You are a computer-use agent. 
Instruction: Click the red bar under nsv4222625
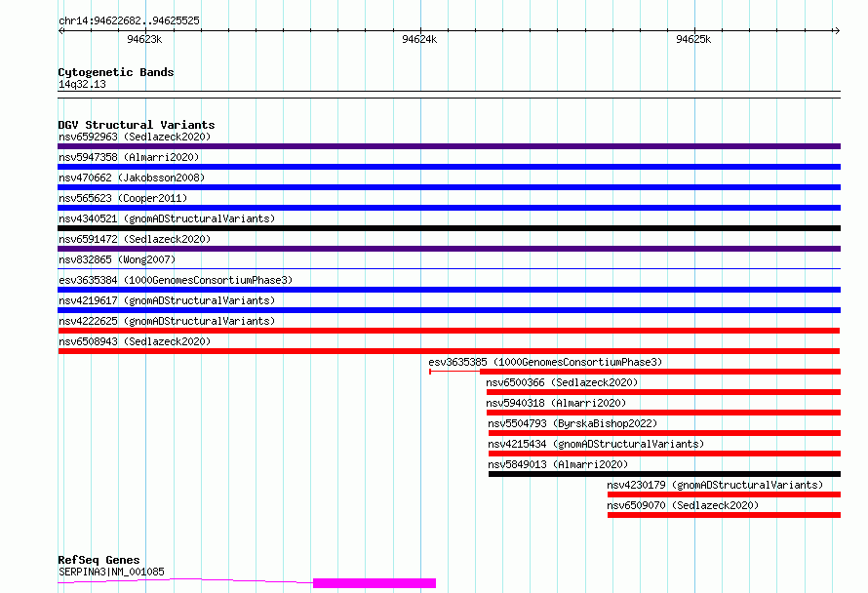coord(449,331)
